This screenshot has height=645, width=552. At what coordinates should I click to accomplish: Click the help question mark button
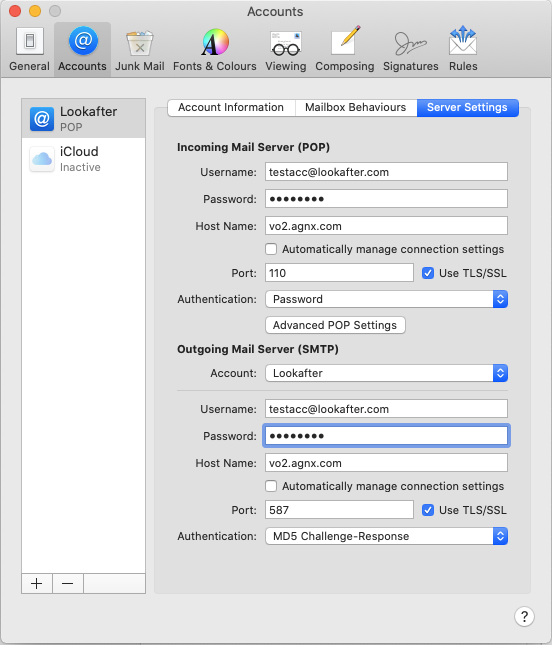click(524, 616)
